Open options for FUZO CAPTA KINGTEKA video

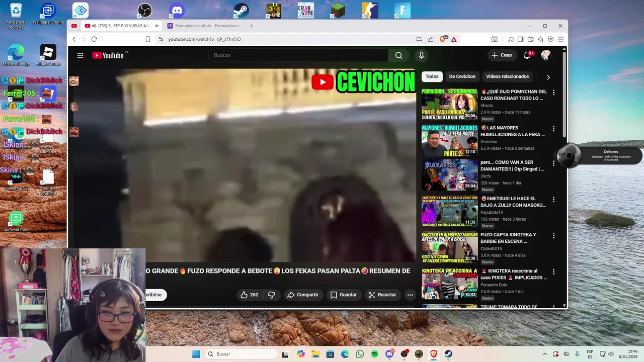coord(553,236)
